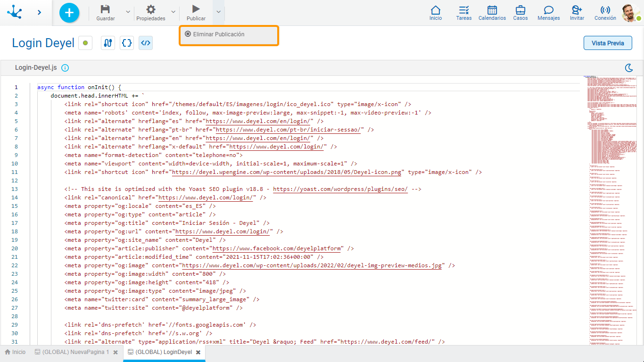Open the yoast.com wordpress plugins link
Viewport: 644px width, 362px height.
coord(340,189)
